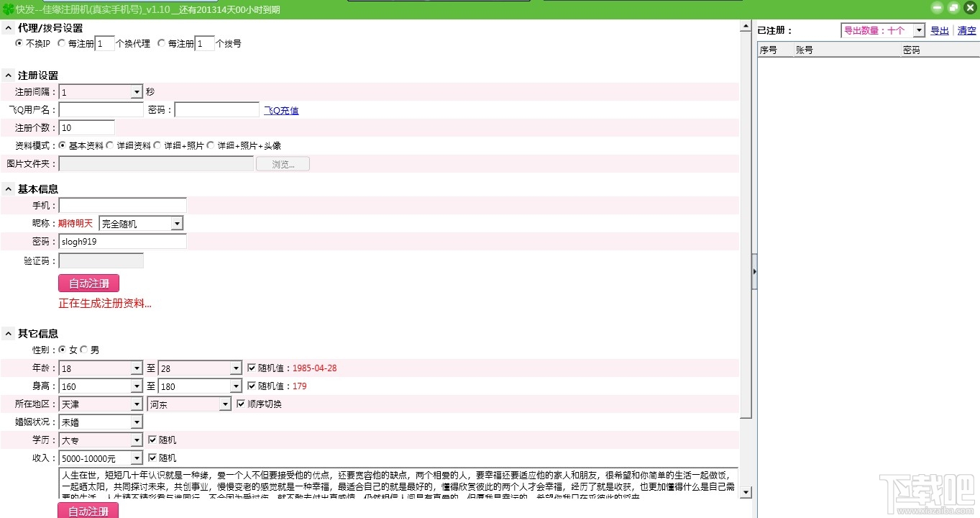Click the 图片文件夹 path field

tap(156, 164)
